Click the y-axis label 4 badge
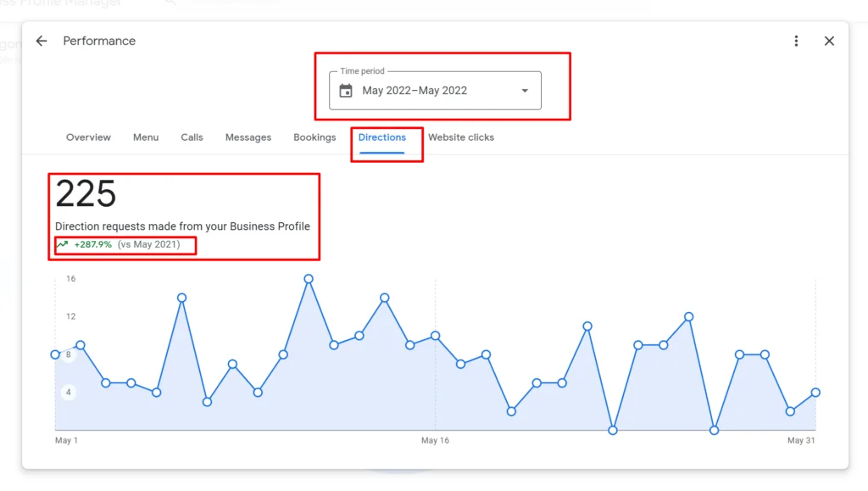The image size is (868, 491). [67, 393]
